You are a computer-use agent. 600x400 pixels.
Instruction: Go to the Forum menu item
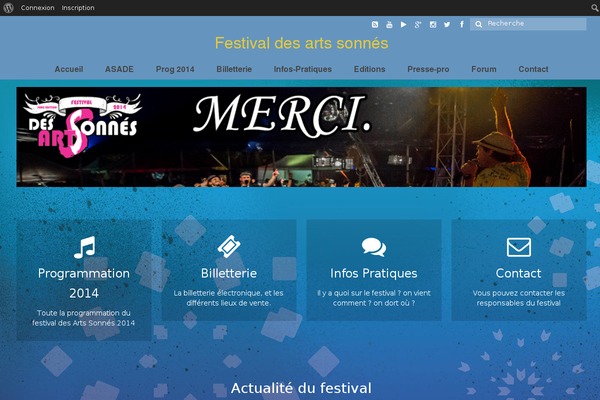(484, 69)
